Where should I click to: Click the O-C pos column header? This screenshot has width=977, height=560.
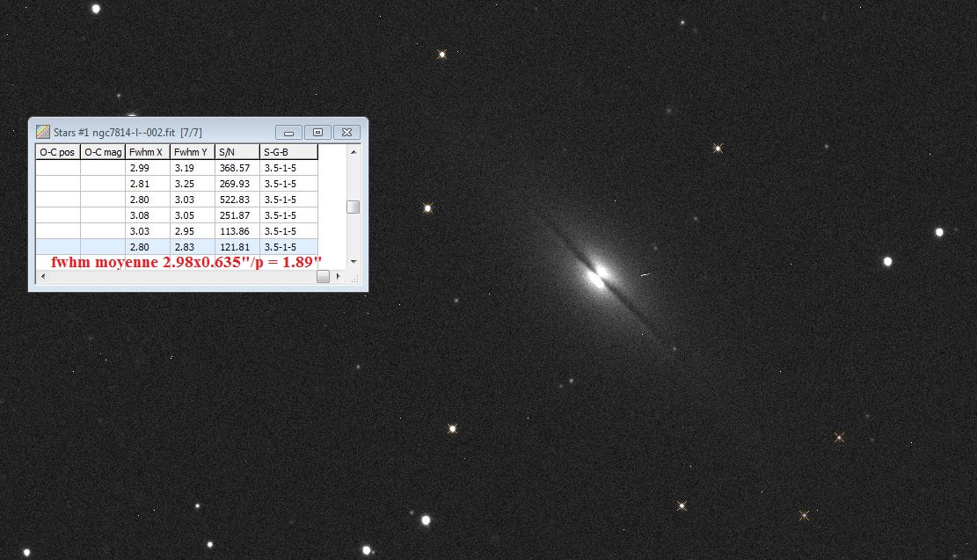pos(58,152)
